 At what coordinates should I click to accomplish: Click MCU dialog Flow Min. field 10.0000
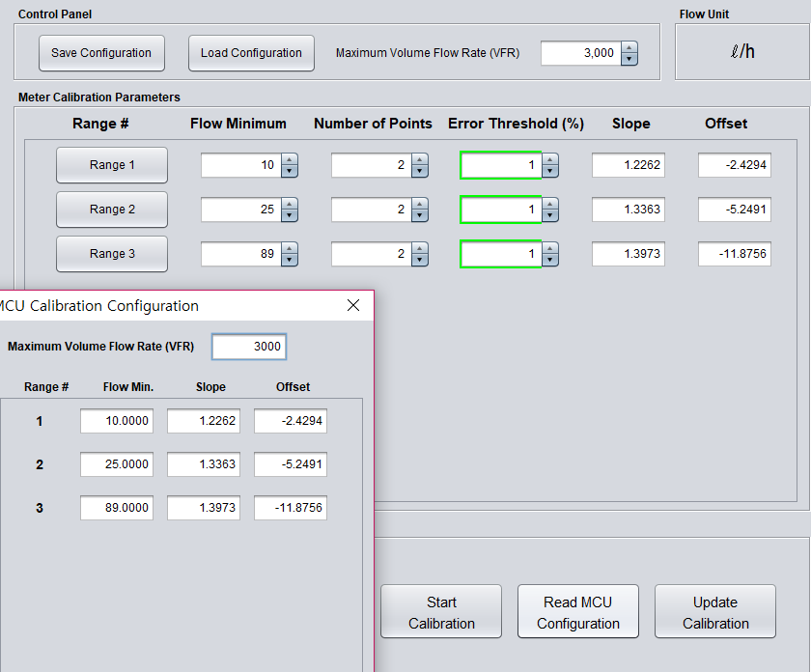(117, 421)
